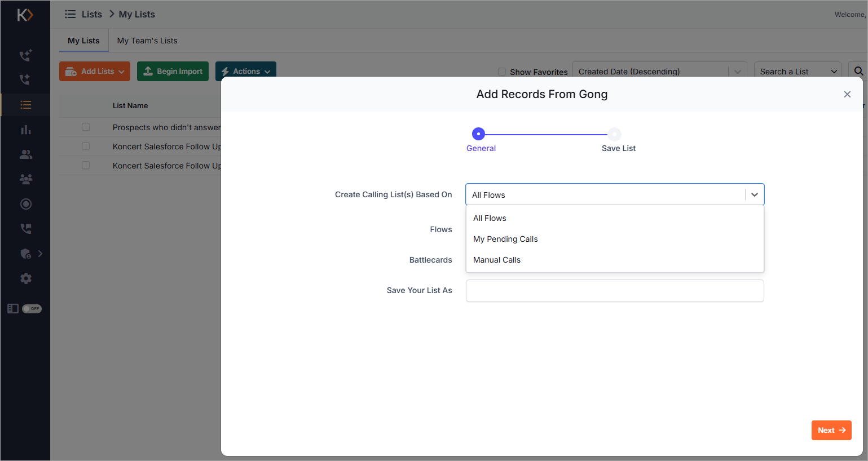This screenshot has height=461, width=868.
Task: Click the Koncert logo in the sidebar
Action: pos(25,15)
